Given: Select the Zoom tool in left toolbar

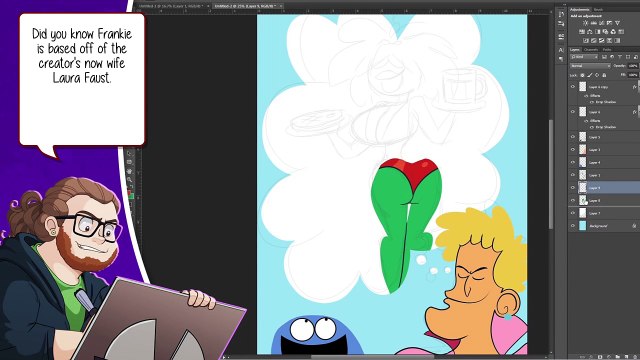Looking at the screenshot, I should [129, 180].
